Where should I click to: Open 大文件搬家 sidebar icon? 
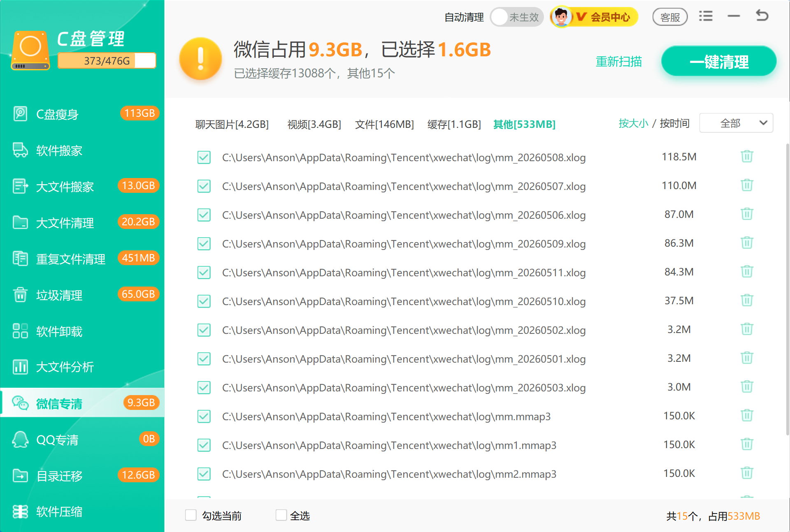coord(20,186)
